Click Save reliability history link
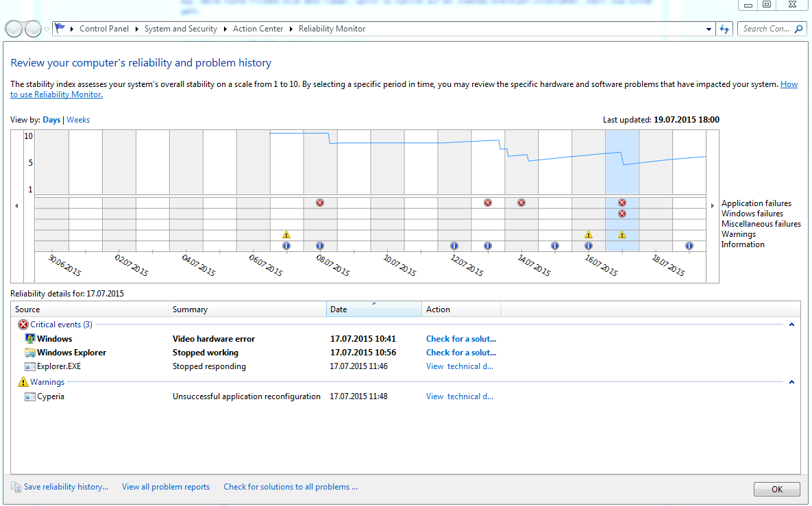The image size is (812, 506). 66,487
